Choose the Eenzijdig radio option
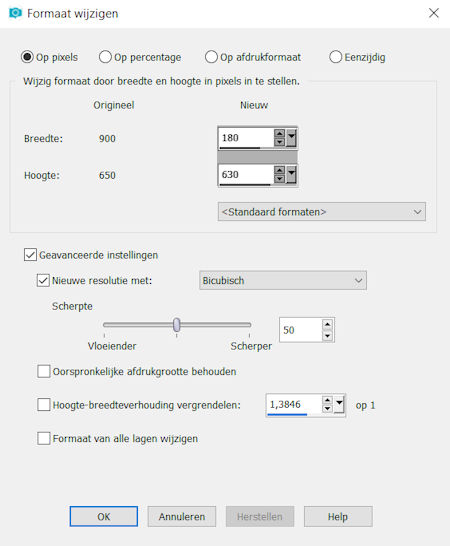The width and height of the screenshot is (450, 546). [x=357, y=57]
